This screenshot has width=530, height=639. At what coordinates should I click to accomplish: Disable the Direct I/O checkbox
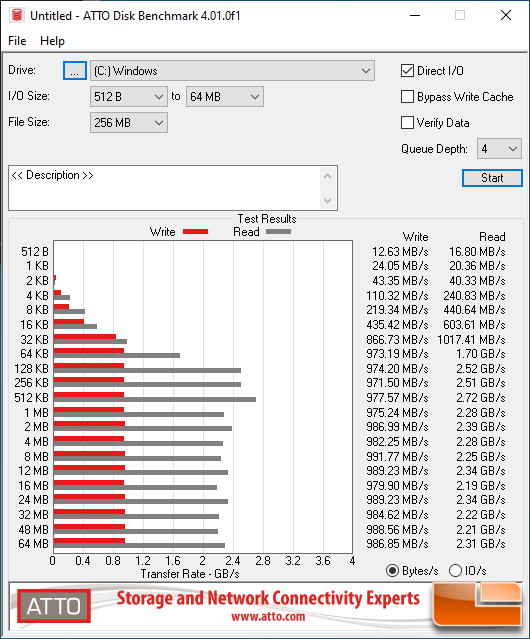coord(407,71)
